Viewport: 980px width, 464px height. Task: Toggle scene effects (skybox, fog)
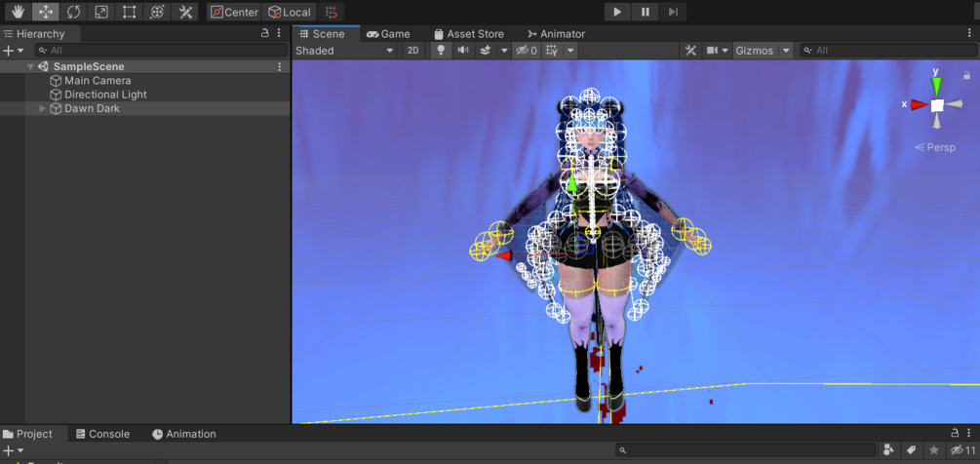[x=485, y=51]
